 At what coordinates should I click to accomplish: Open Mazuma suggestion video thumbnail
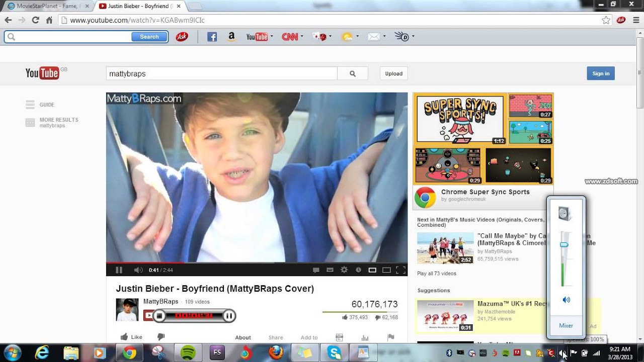tap(445, 316)
